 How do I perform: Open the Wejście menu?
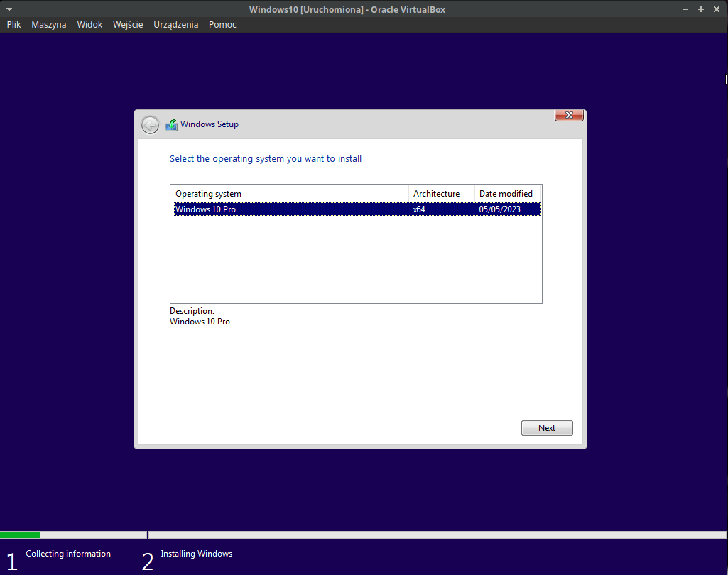tap(128, 25)
